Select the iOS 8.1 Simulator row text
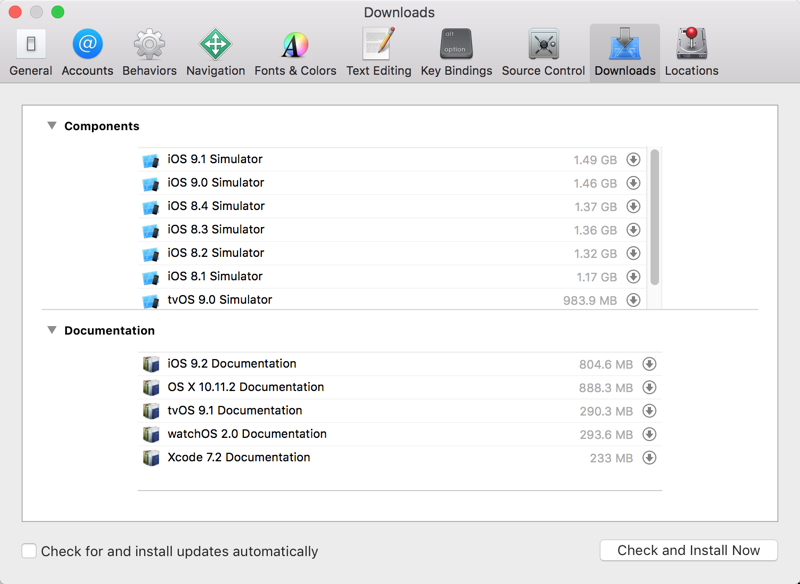 click(x=215, y=276)
